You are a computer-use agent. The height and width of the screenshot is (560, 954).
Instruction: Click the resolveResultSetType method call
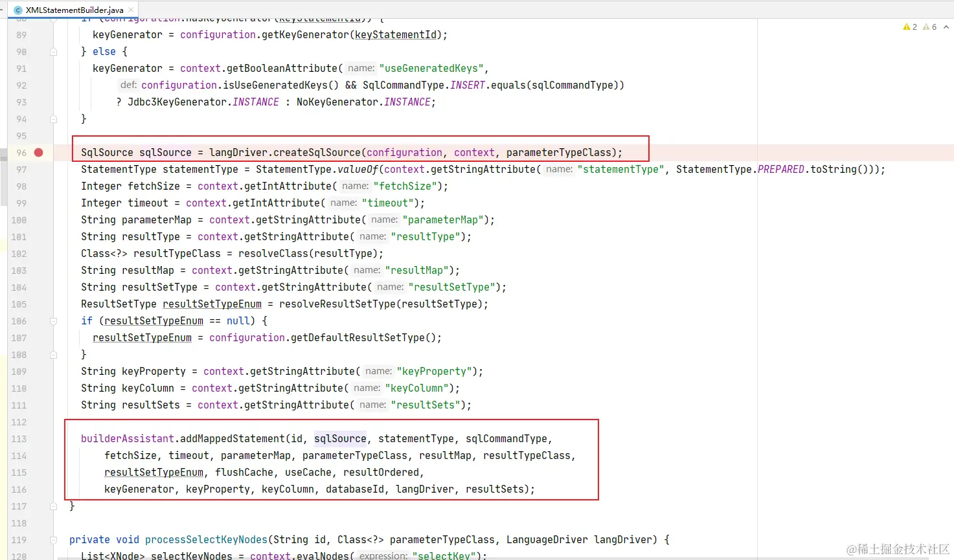tap(337, 304)
